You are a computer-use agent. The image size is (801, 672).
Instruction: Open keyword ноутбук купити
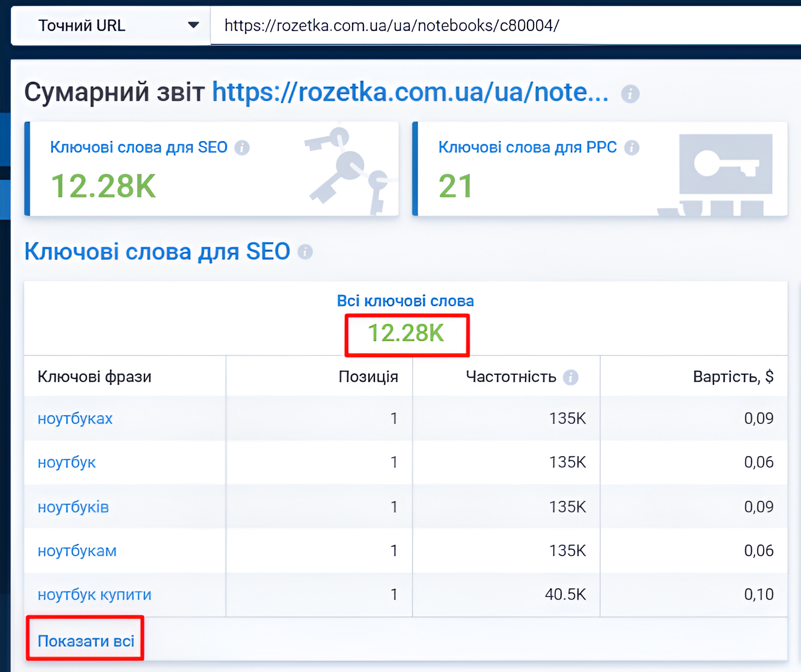pyautogui.click(x=95, y=594)
